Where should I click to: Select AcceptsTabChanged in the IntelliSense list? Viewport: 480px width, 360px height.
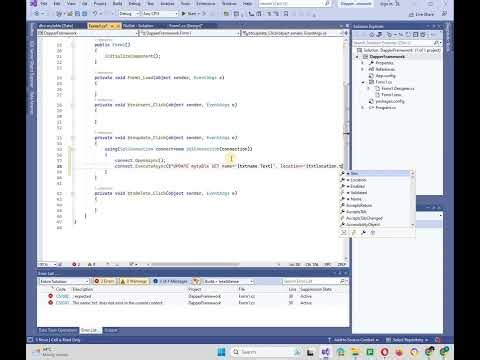(375, 218)
